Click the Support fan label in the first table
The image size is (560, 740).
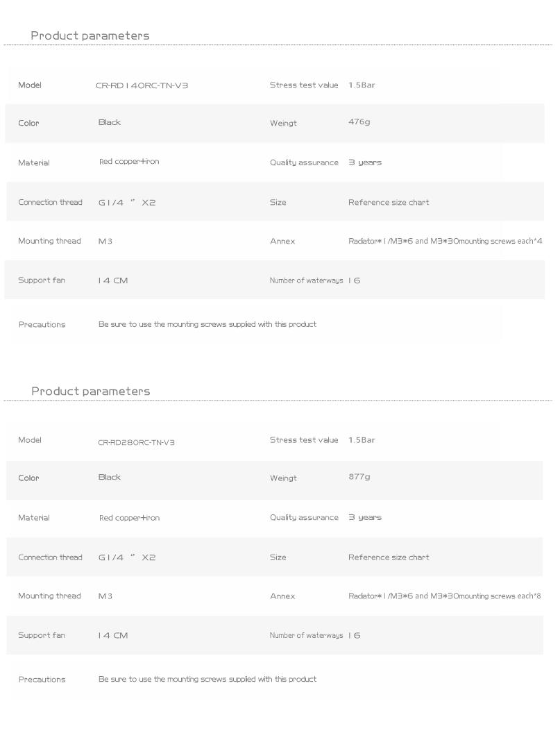coord(42,280)
